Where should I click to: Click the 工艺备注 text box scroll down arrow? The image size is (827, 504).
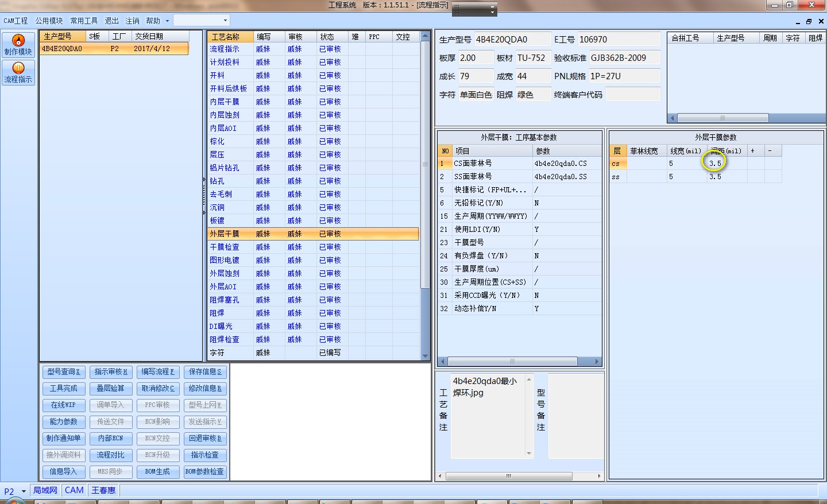529,453
